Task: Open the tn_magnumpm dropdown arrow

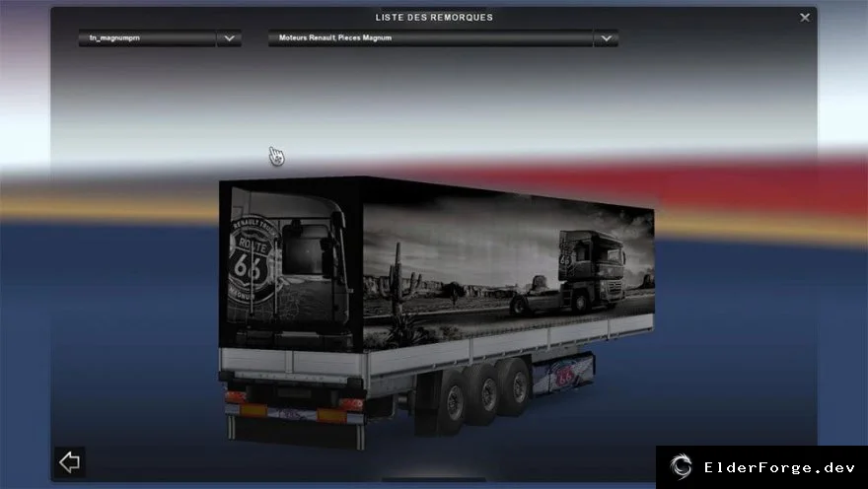Action: (229, 38)
